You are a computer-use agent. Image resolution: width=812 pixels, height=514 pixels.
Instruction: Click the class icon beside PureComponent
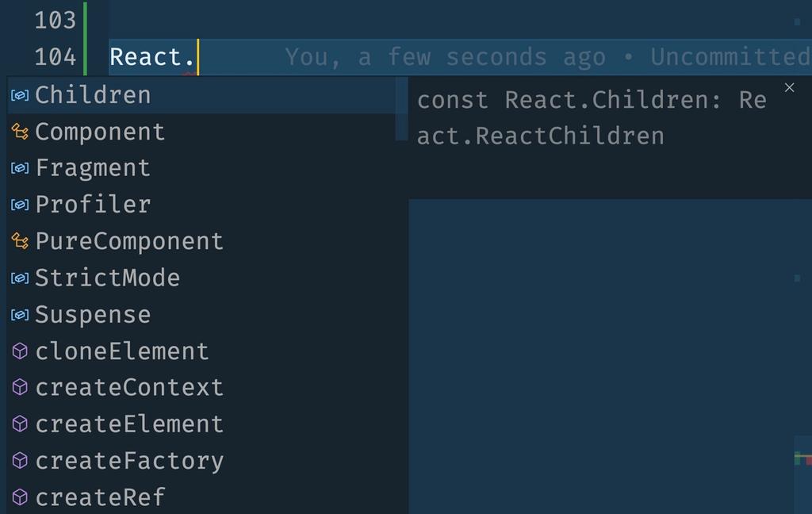[x=17, y=240]
